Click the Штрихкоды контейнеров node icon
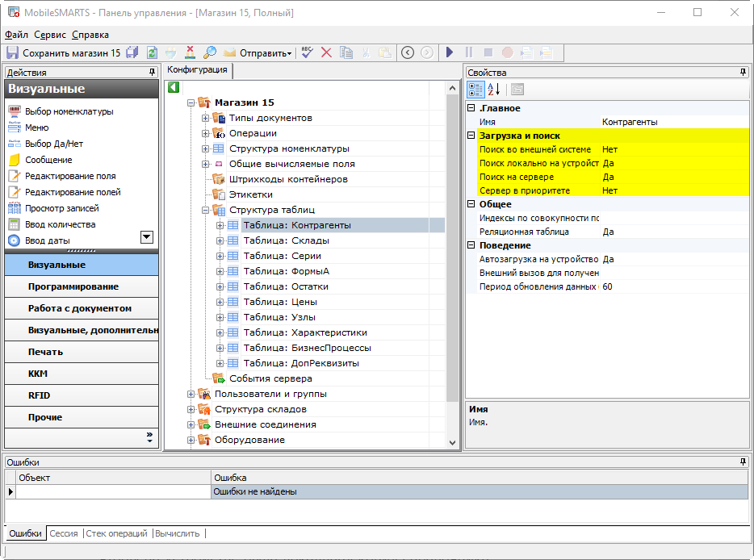This screenshot has width=754, height=560. (219, 179)
